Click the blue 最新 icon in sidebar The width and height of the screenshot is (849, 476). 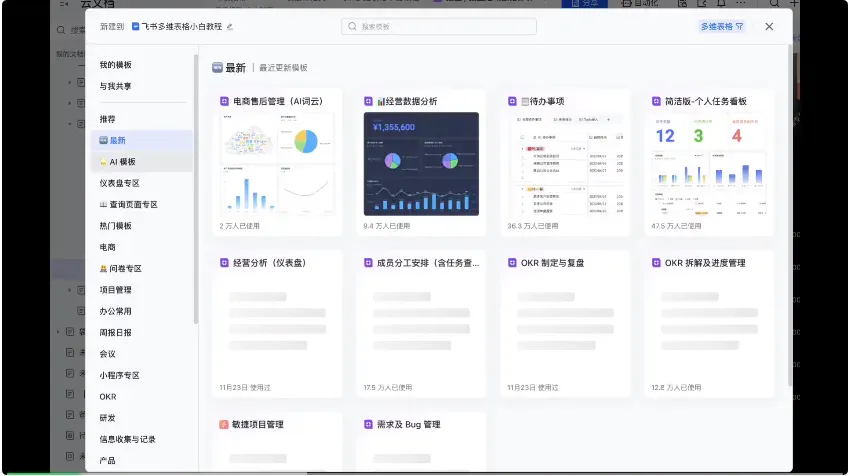point(103,140)
